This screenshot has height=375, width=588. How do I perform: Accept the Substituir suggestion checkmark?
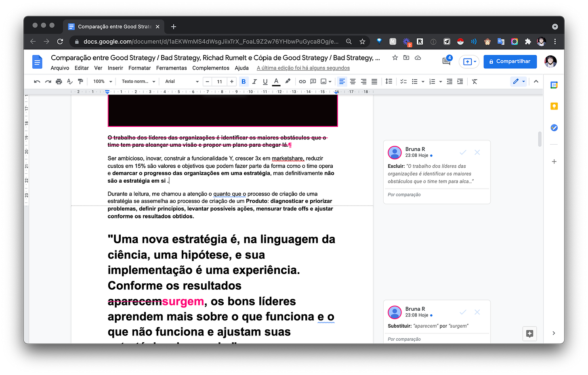pos(463,312)
